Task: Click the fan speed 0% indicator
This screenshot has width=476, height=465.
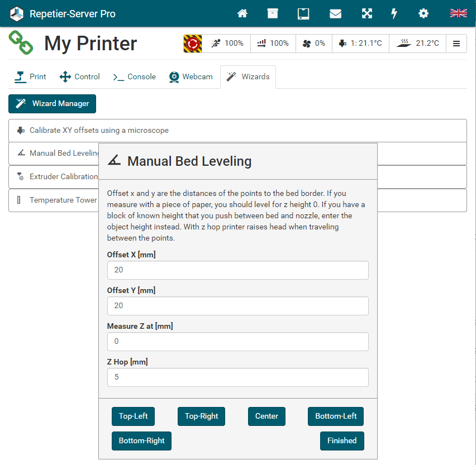Action: click(313, 44)
